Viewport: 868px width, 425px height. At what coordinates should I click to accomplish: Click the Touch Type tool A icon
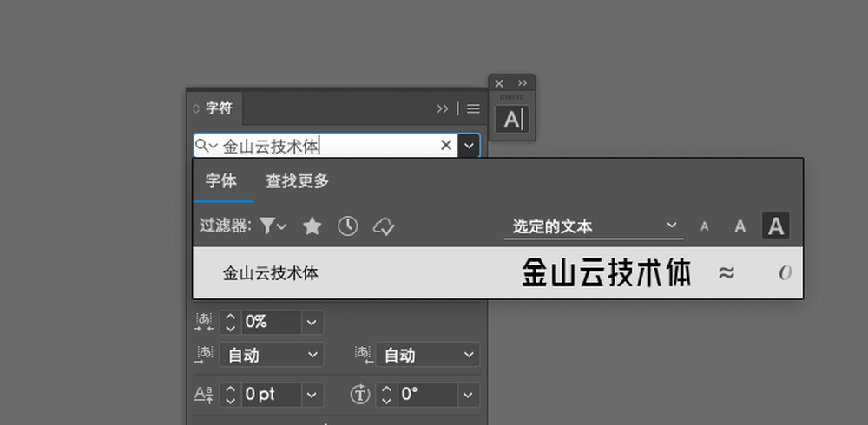511,119
